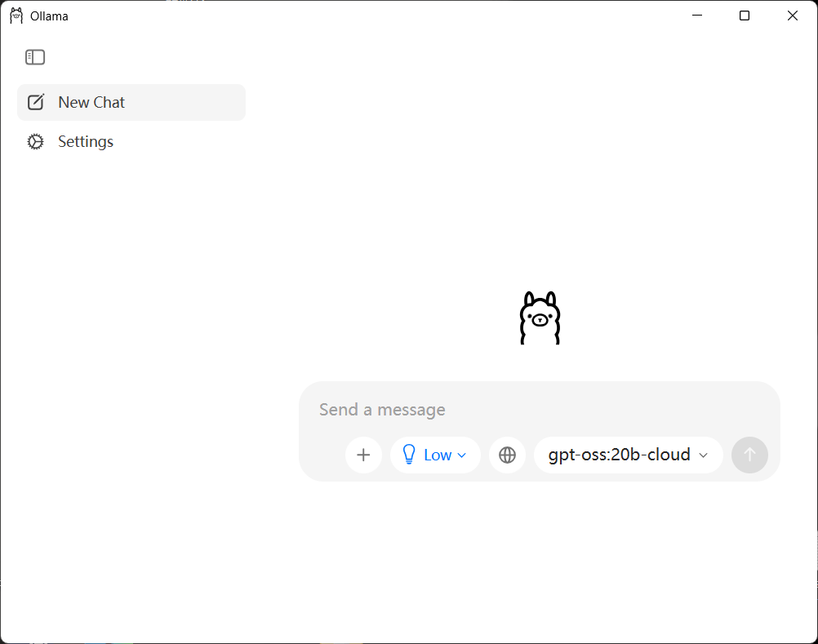Click the Settings gear icon
This screenshot has width=818, height=644.
[x=35, y=142]
